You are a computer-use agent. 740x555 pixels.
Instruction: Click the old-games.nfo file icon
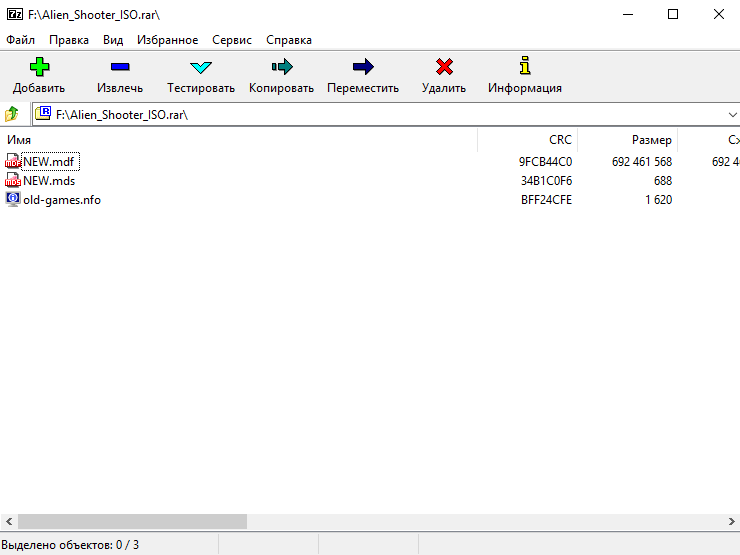tap(13, 199)
